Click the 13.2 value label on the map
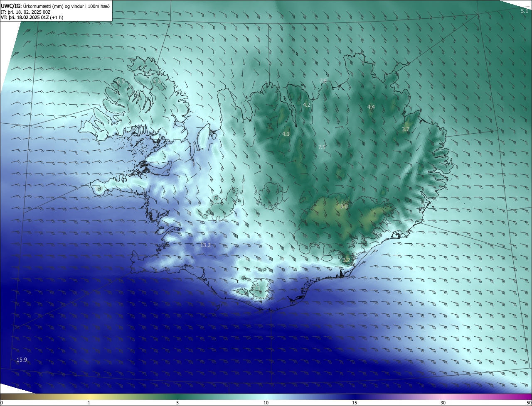 205,245
